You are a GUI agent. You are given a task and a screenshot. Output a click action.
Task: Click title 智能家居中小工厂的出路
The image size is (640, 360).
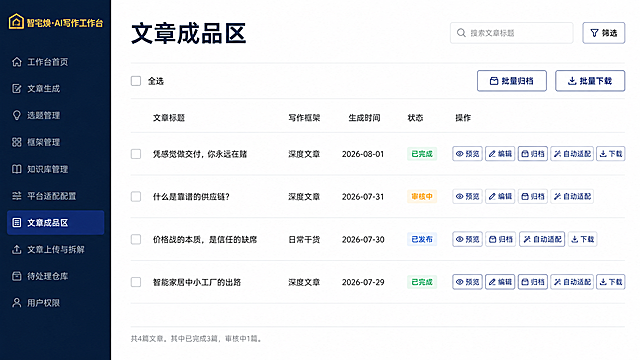[197, 282]
